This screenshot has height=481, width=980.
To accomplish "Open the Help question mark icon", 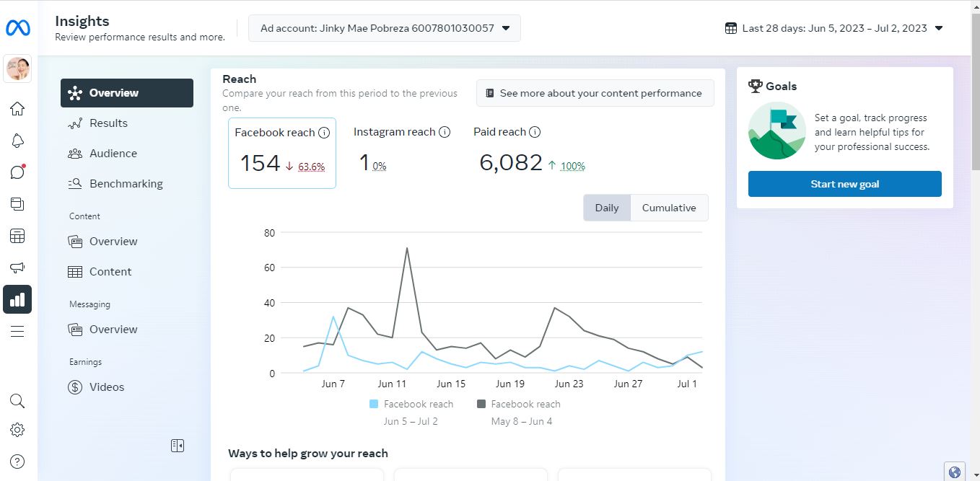I will pos(17,462).
